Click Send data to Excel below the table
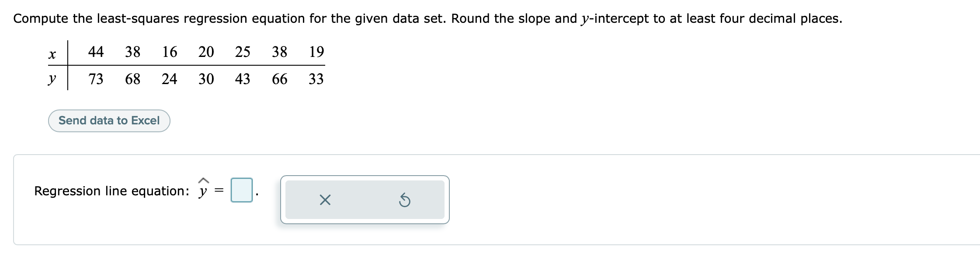The height and width of the screenshot is (261, 980). (109, 120)
